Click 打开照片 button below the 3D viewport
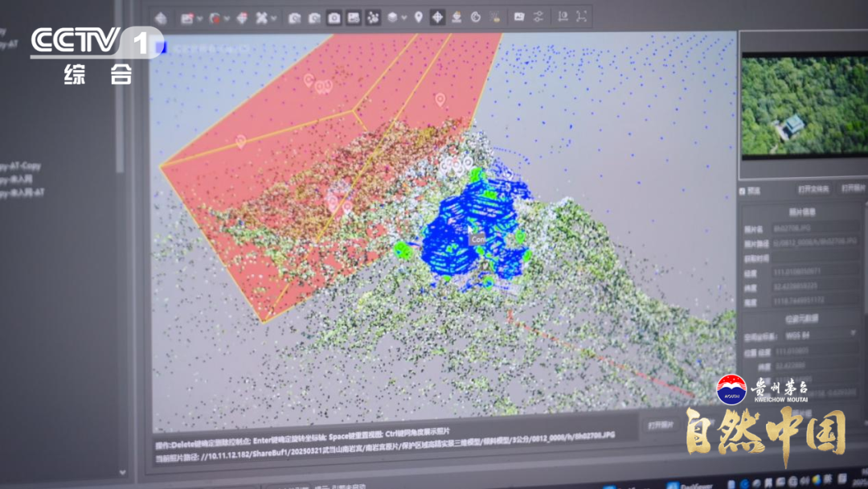This screenshot has width=868, height=489. click(x=661, y=425)
